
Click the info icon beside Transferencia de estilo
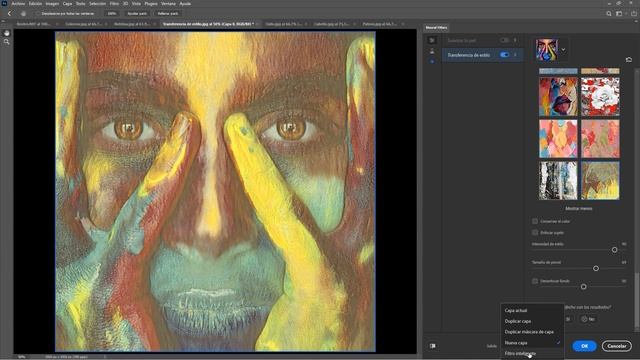(515, 54)
